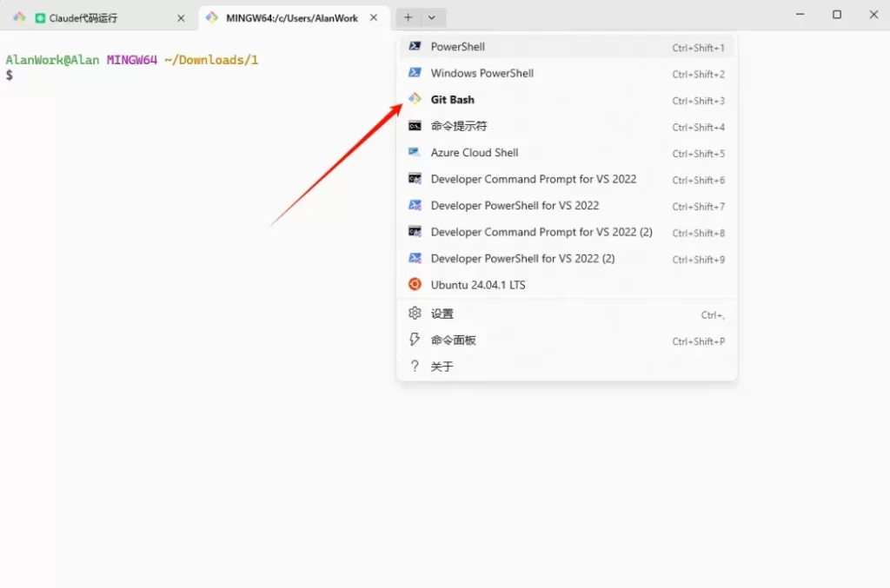This screenshot has width=890, height=588.
Task: Maximize the terminal window
Action: point(837,15)
